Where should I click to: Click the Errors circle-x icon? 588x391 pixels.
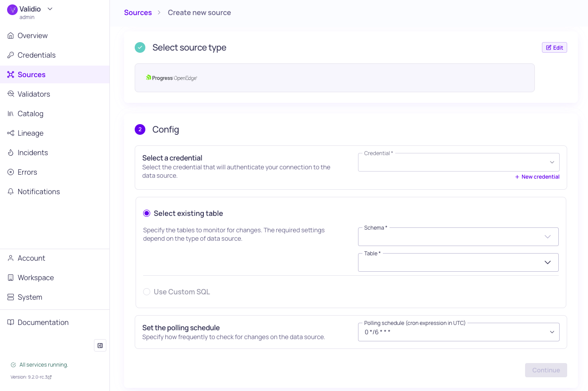[x=11, y=172]
